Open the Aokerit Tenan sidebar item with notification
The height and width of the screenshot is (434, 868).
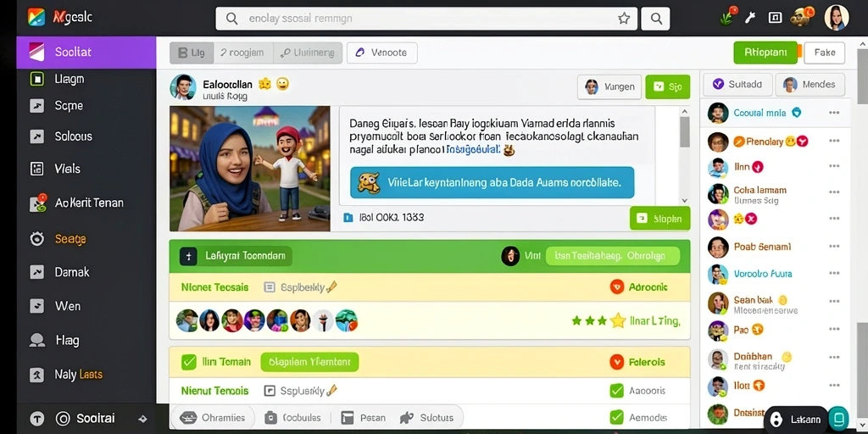[37, 203]
